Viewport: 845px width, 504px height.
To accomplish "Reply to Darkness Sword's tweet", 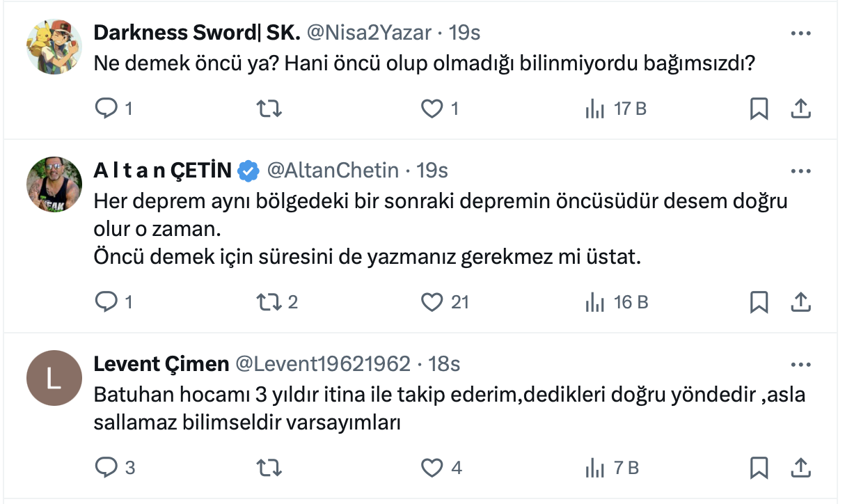I will tap(106, 109).
